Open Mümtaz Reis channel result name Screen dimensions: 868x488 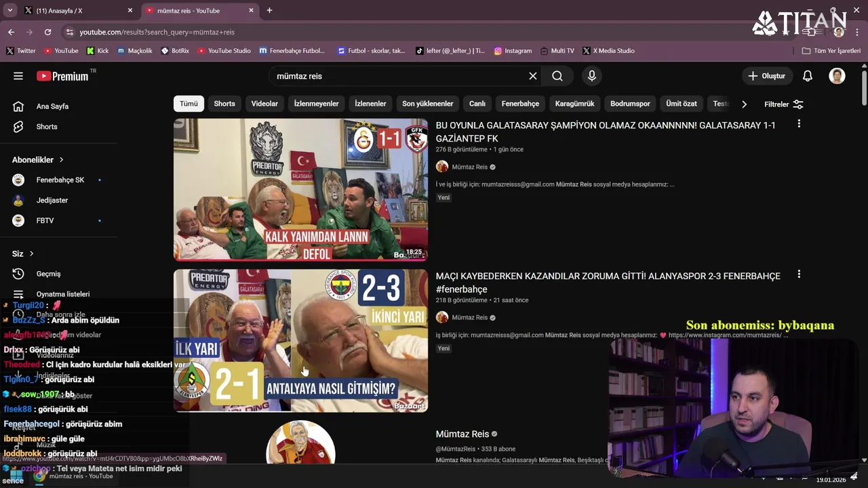(462, 434)
